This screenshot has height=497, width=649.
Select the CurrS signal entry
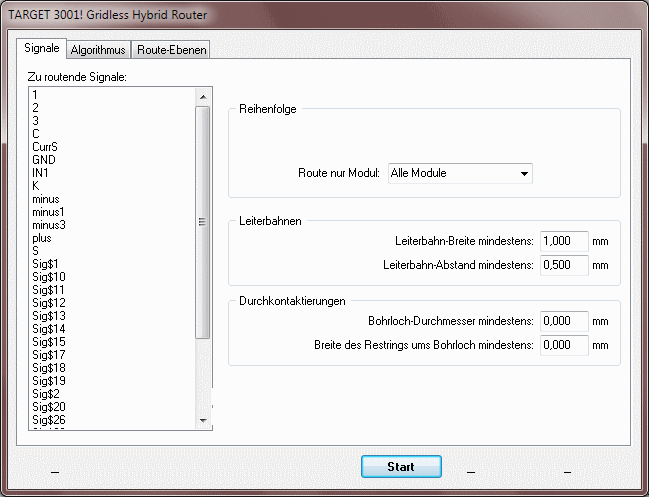click(45, 147)
